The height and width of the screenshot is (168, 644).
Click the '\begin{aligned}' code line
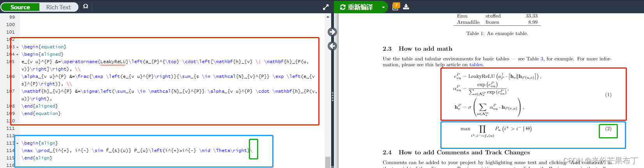[x=42, y=54]
